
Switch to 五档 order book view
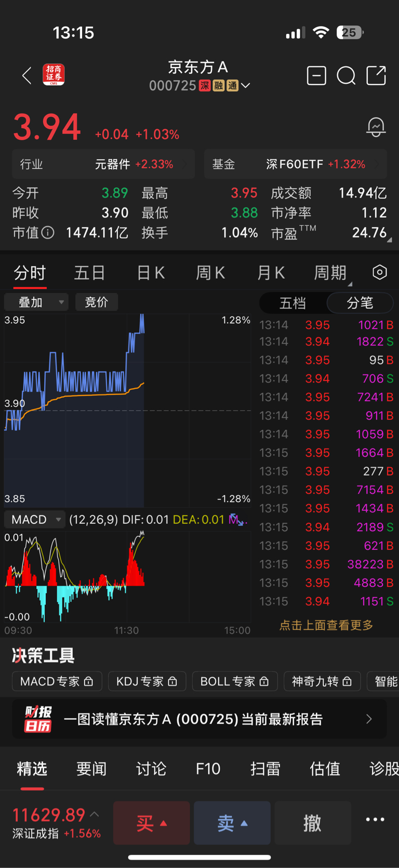point(292,303)
